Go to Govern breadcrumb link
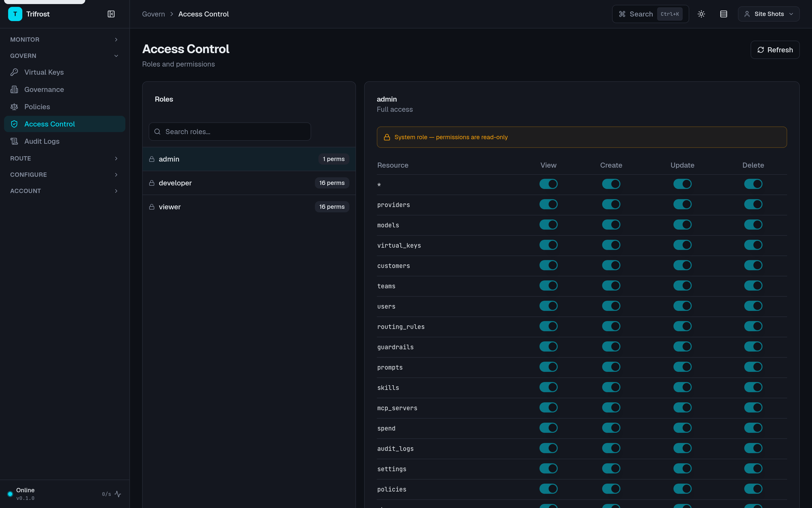812x508 pixels. point(153,14)
